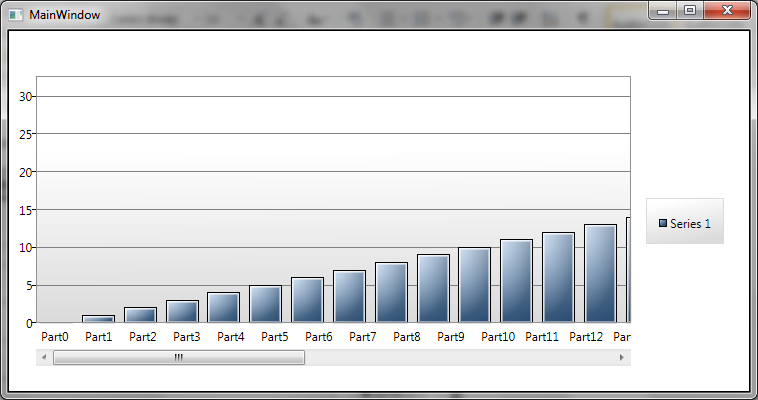Maximize the MainWindow window
The width and height of the screenshot is (758, 400).
[690, 11]
